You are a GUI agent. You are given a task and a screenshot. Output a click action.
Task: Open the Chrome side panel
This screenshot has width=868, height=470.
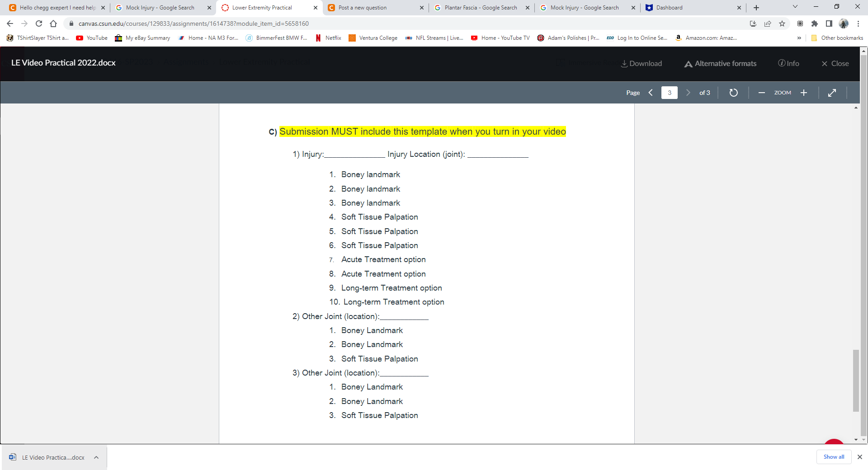pyautogui.click(x=830, y=23)
